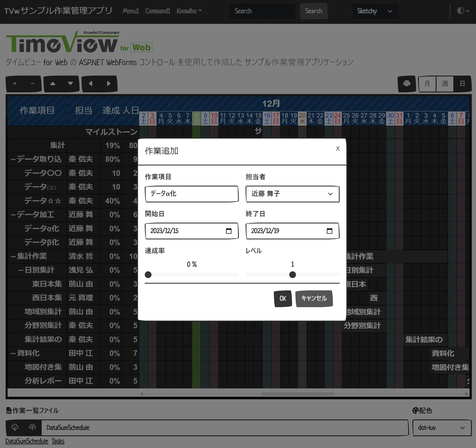Viewport: 476px width, 448px height.
Task: Open the Sketchy theme dropdown
Action: pyautogui.click(x=375, y=11)
